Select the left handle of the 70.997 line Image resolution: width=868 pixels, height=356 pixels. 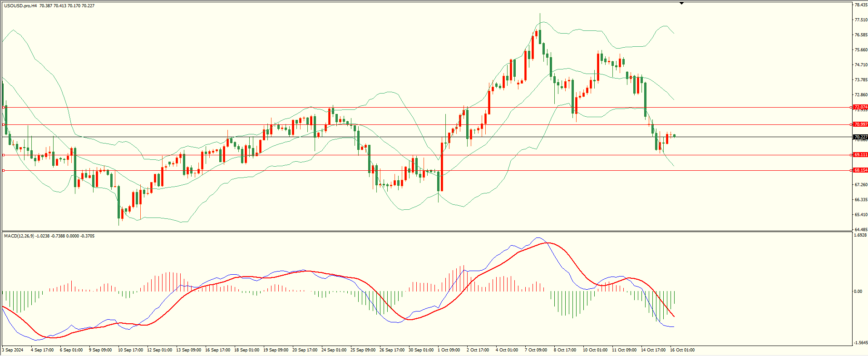click(x=4, y=124)
